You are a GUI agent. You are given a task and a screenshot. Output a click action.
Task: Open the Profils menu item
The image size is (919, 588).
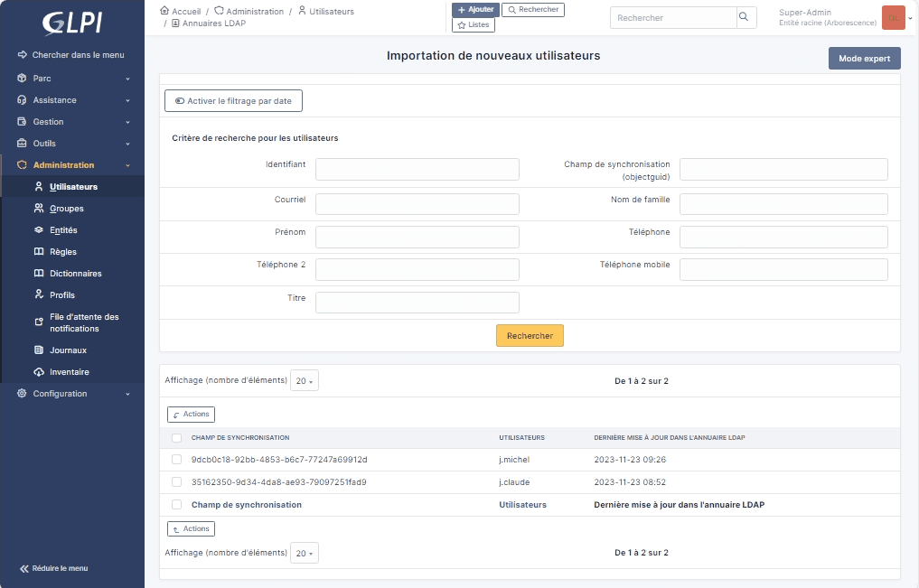point(61,295)
